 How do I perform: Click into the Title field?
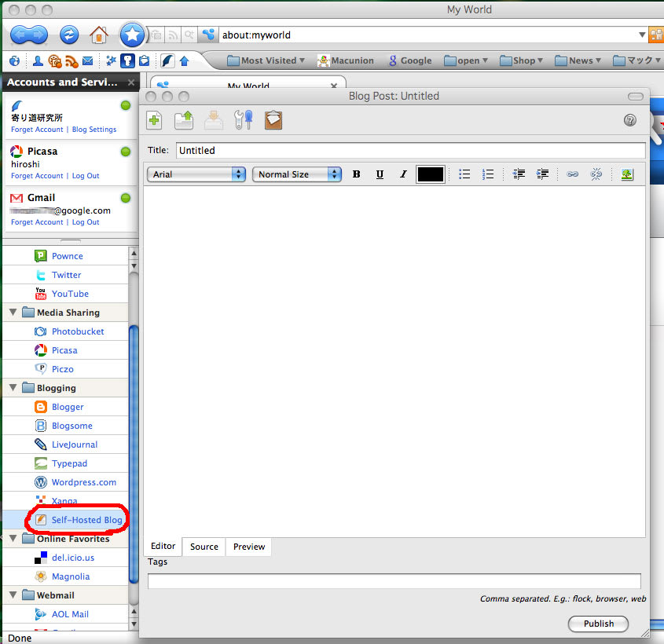[410, 151]
